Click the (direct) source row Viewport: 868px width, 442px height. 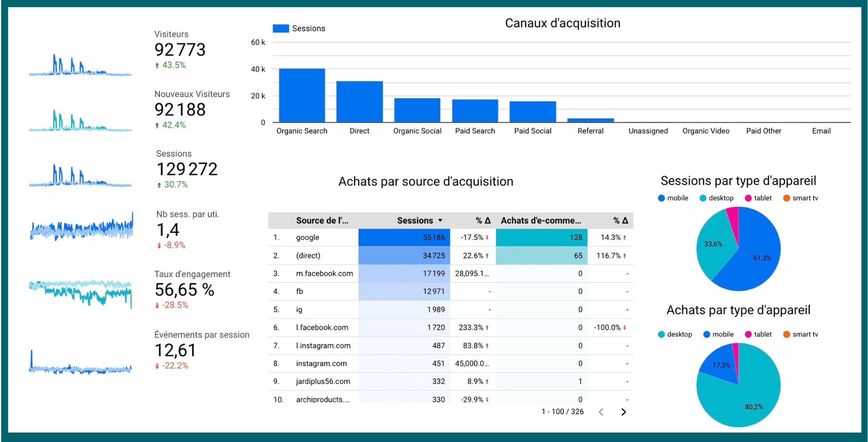(450, 255)
